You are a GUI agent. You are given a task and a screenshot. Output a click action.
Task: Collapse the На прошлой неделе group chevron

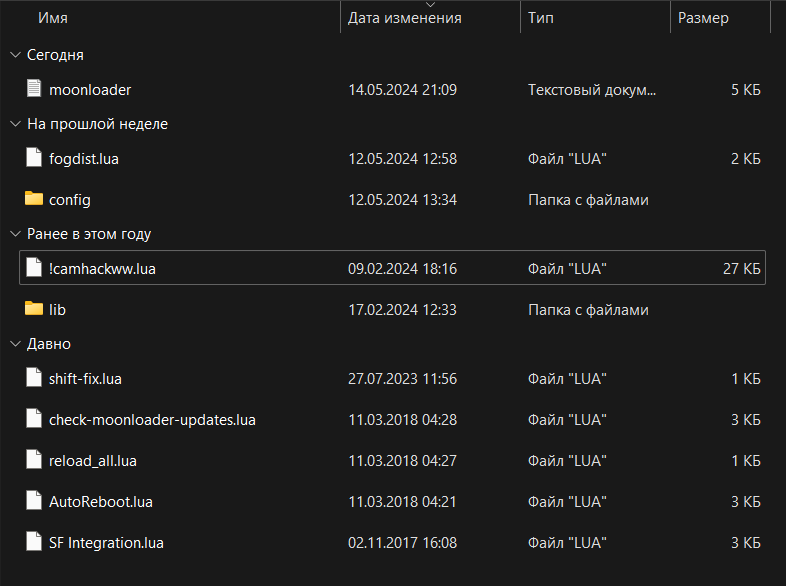coord(14,124)
